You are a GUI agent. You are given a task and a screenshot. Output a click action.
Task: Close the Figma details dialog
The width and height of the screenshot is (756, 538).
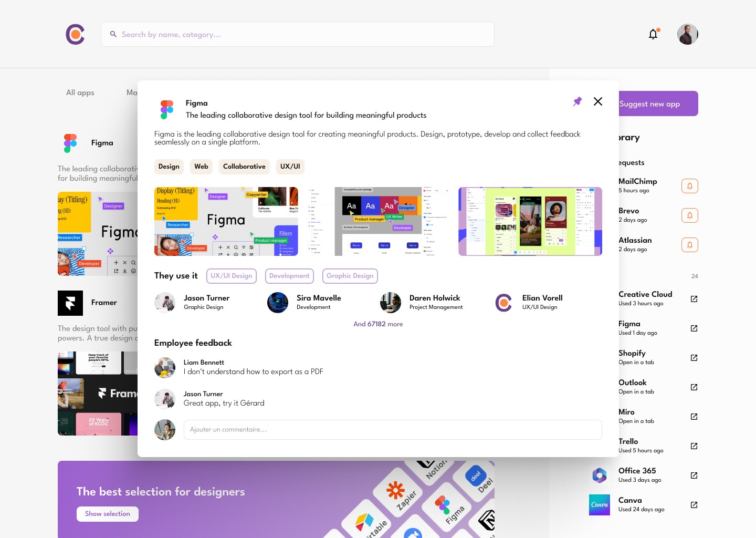tap(598, 101)
